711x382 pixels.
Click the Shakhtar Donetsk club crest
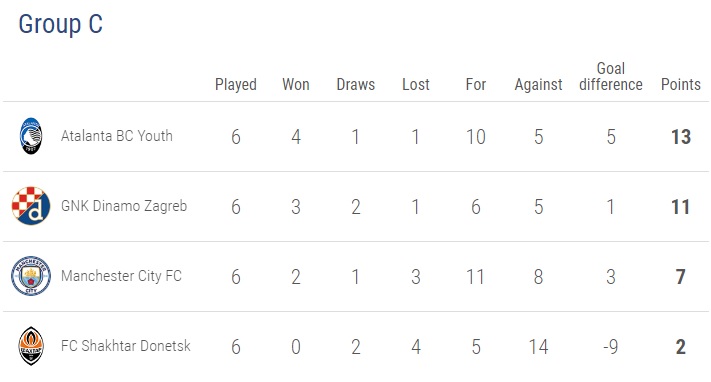pyautogui.click(x=31, y=346)
